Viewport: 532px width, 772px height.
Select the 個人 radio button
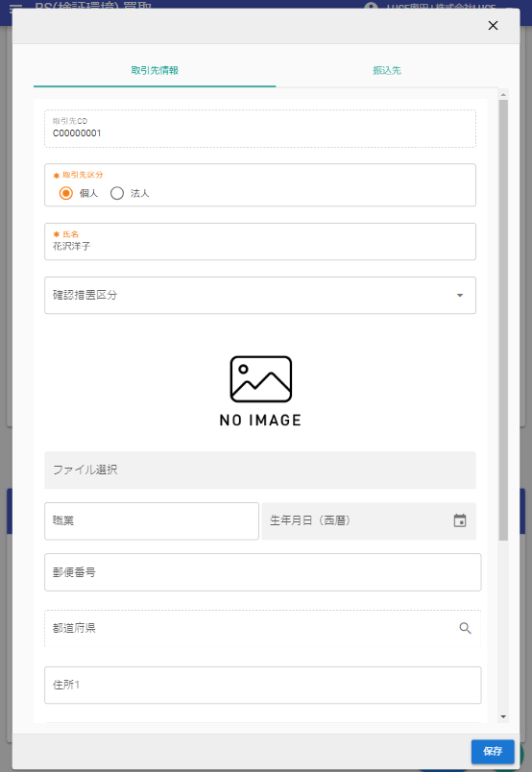tap(66, 193)
